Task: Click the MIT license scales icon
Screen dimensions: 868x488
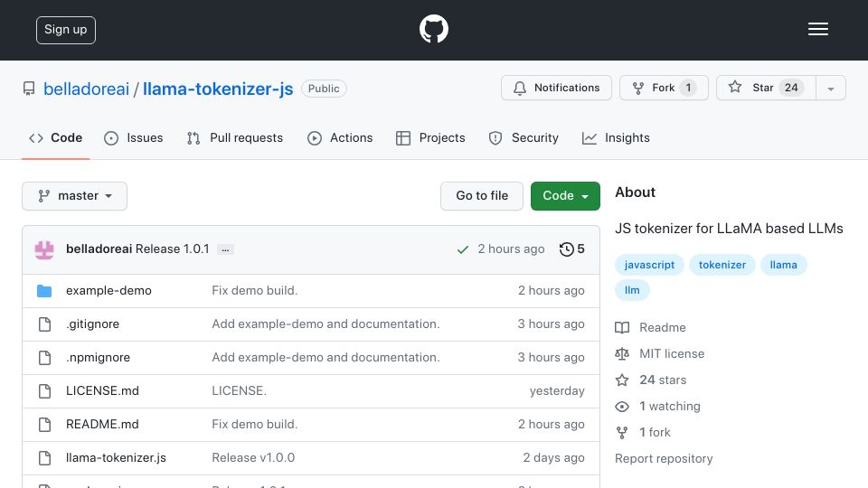Action: (x=622, y=353)
